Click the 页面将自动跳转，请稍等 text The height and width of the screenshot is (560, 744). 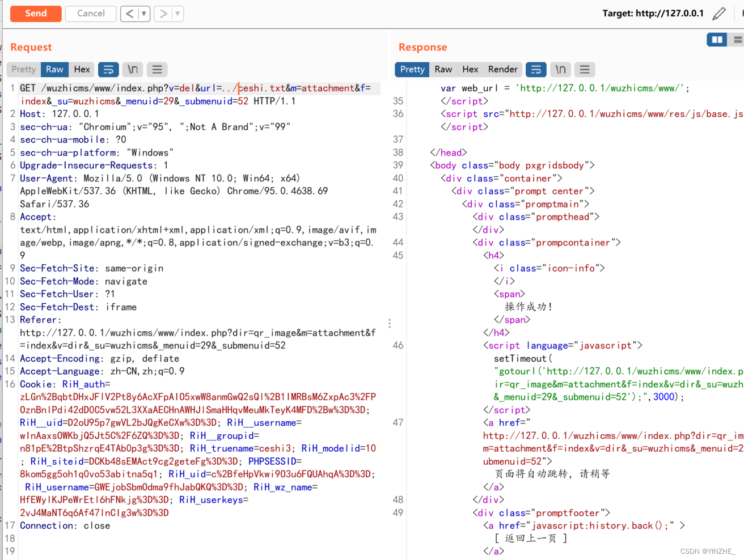[552, 474]
